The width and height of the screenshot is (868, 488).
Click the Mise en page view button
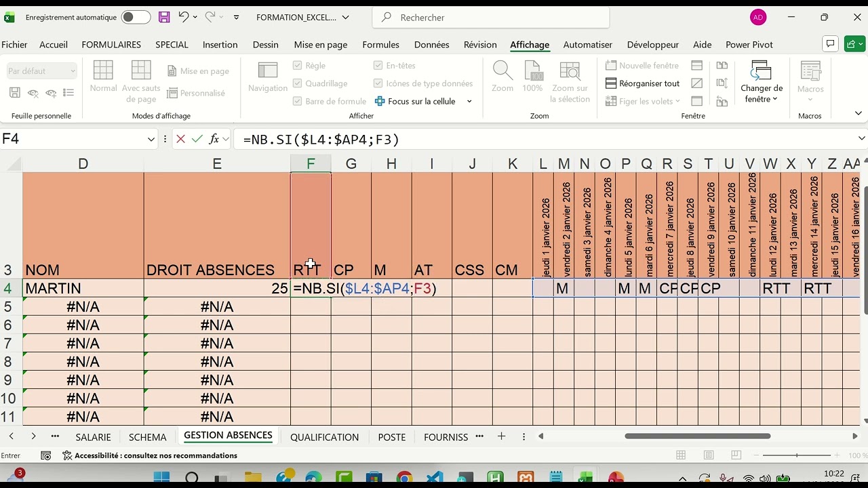point(198,71)
